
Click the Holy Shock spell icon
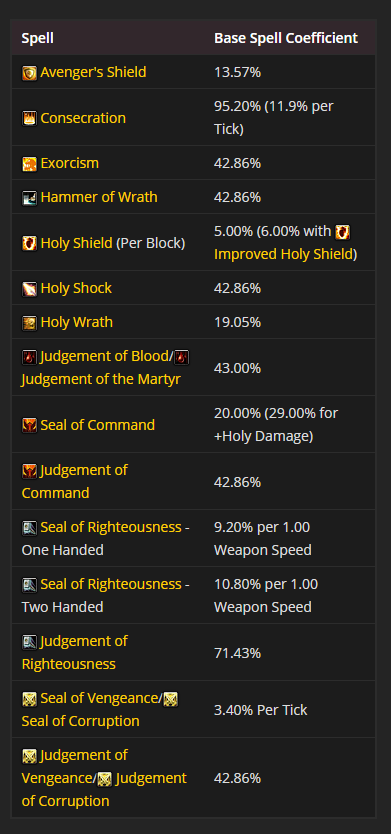click(x=29, y=289)
